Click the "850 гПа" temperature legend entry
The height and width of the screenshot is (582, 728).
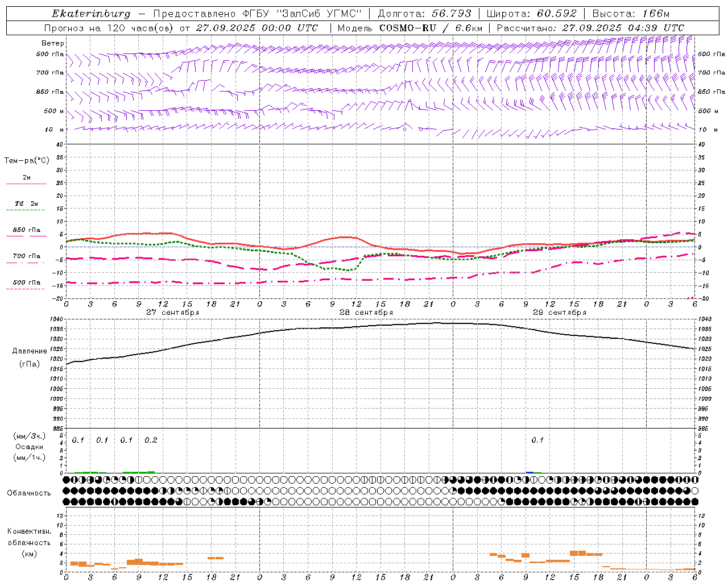point(26,230)
